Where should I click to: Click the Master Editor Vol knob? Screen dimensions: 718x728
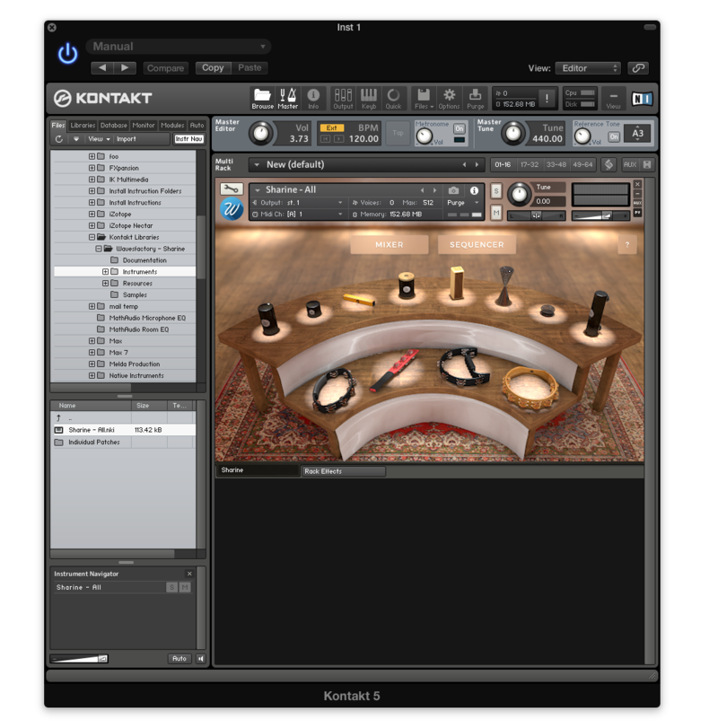point(259,134)
